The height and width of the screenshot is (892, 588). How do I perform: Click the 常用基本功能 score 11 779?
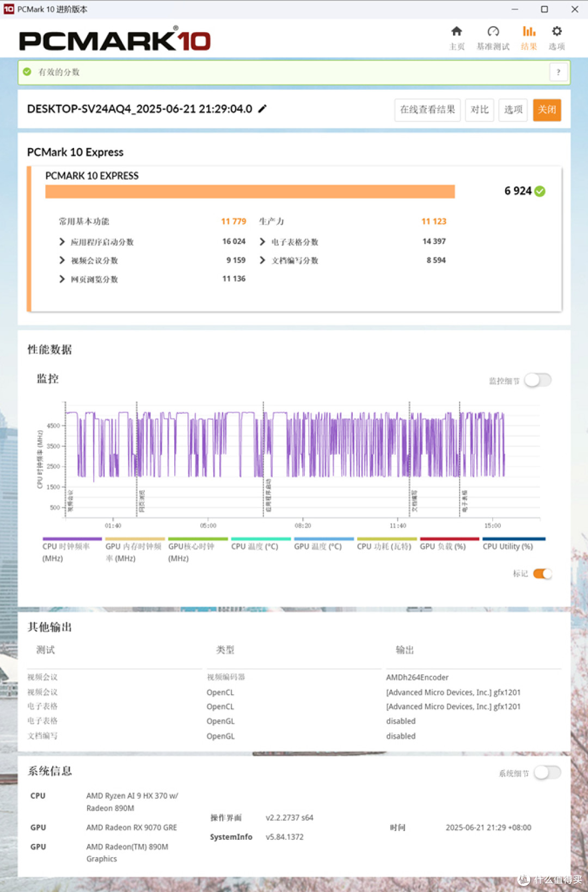(234, 221)
